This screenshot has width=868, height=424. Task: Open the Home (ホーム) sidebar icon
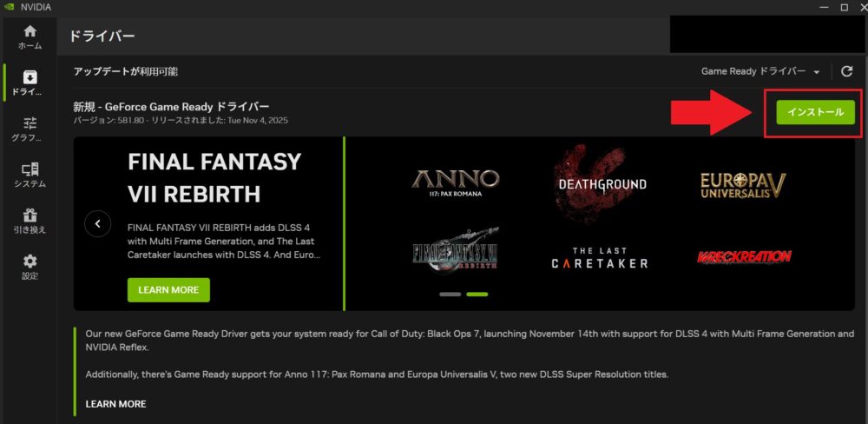[x=30, y=37]
